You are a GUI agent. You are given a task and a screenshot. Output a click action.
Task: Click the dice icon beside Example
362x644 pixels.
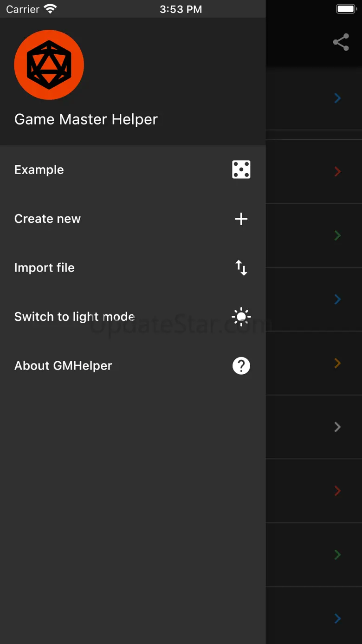(241, 169)
